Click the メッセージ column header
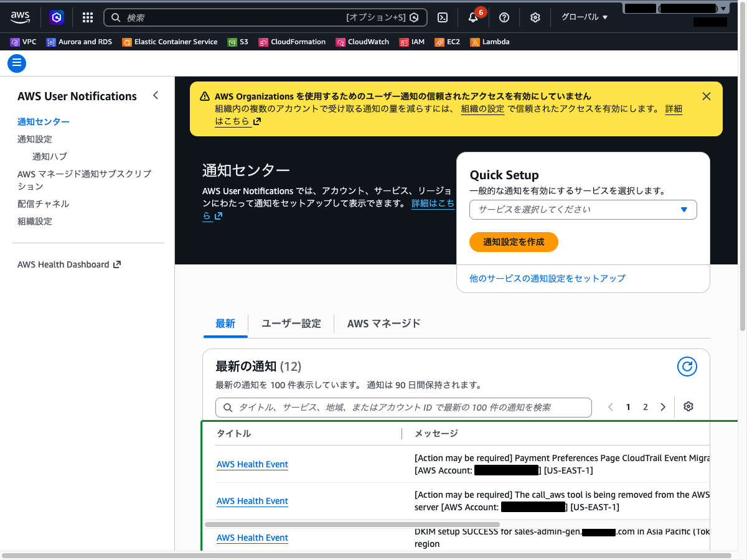 tap(436, 434)
